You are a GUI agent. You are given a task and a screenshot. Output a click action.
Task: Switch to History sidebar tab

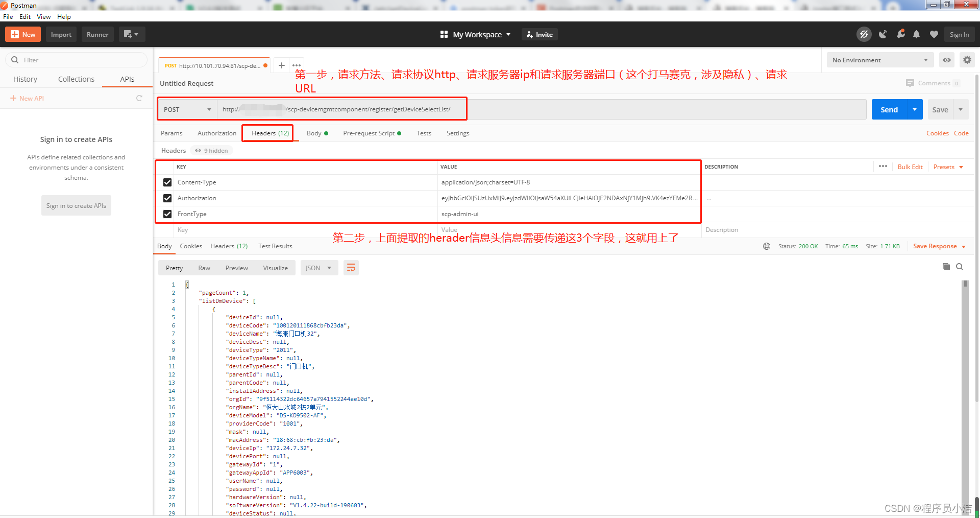(25, 79)
